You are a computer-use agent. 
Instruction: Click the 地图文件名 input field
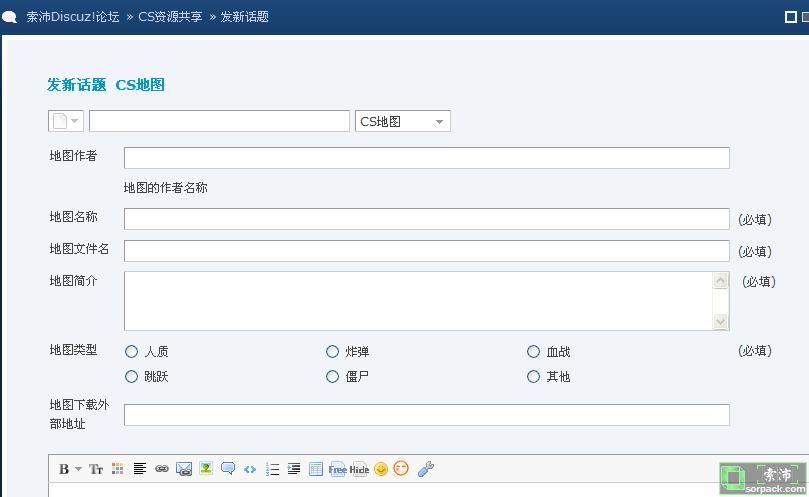tap(427, 251)
